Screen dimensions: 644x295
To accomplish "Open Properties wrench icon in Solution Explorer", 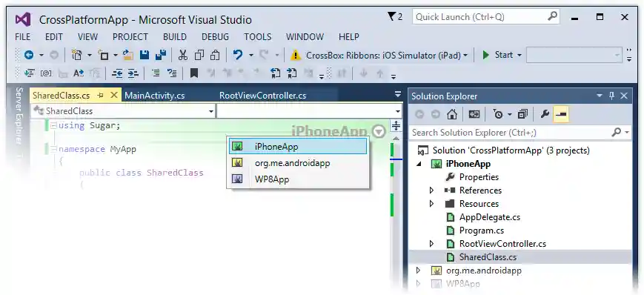I will pyautogui.click(x=545, y=115).
